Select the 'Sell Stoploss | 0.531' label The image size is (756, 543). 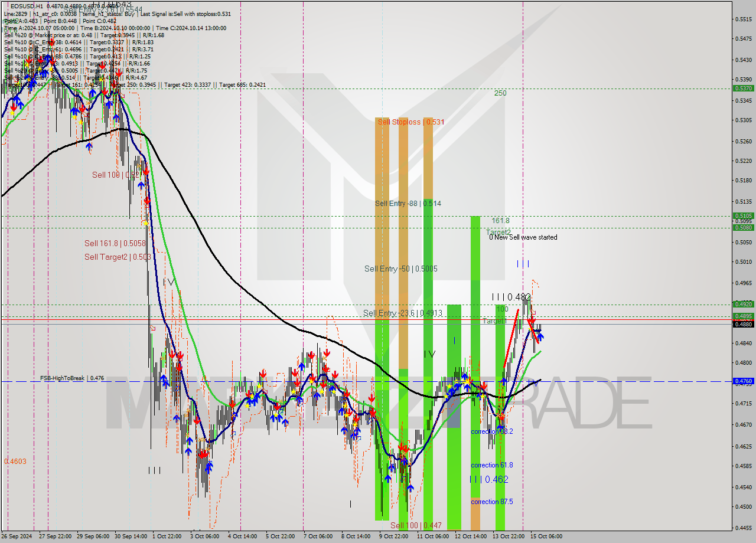[x=411, y=122]
